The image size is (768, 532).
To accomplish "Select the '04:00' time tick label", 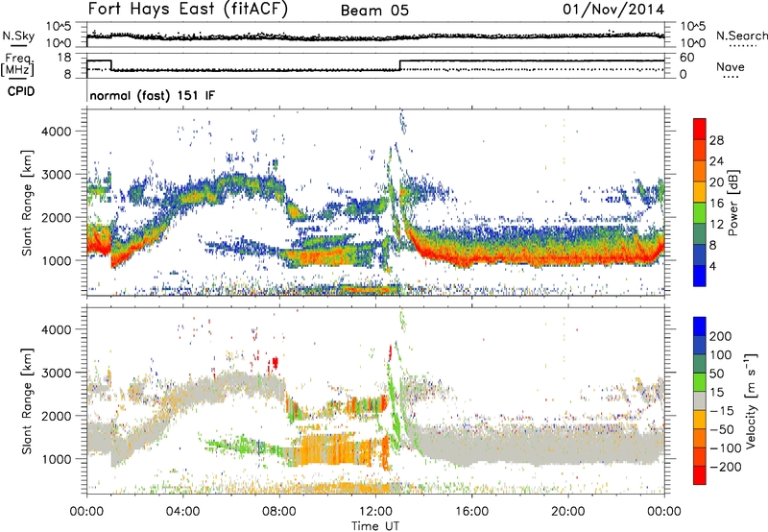I will point(182,512).
